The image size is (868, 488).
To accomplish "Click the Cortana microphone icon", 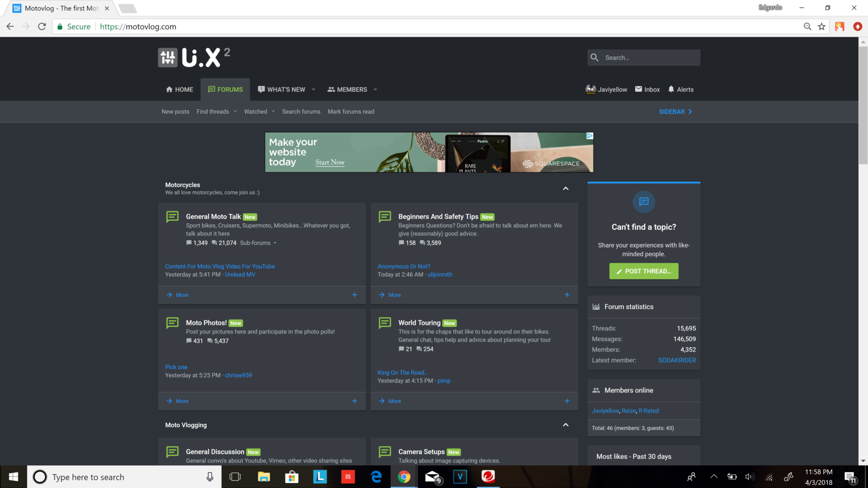I will pyautogui.click(x=210, y=477).
